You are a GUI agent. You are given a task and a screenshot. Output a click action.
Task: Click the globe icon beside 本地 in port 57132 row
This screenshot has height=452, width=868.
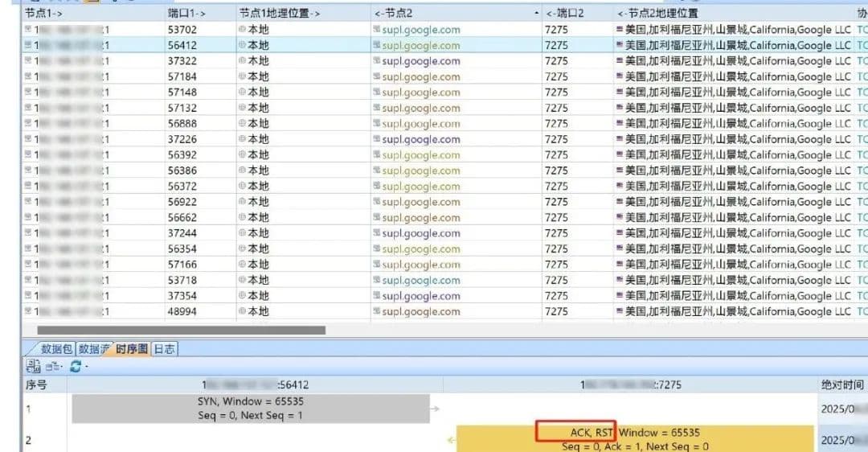click(x=242, y=108)
